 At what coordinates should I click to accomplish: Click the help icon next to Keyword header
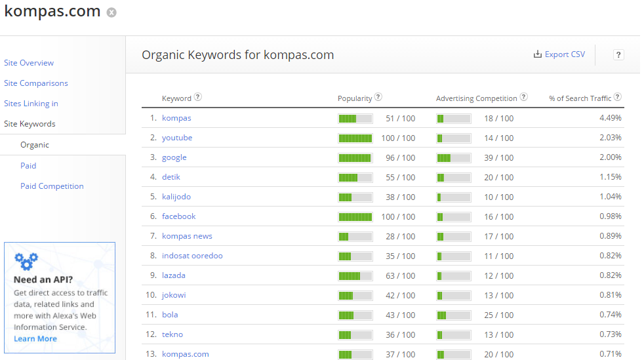pos(198,97)
